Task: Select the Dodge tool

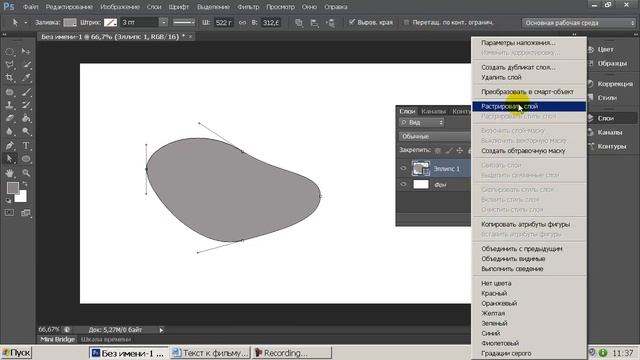Action: pos(26,131)
